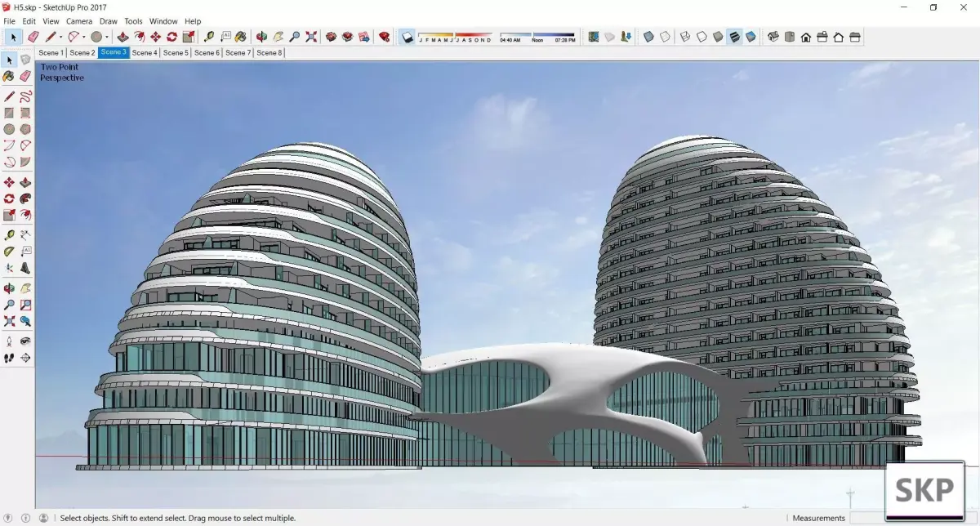Open the Help menu
The image size is (980, 526).
(193, 21)
